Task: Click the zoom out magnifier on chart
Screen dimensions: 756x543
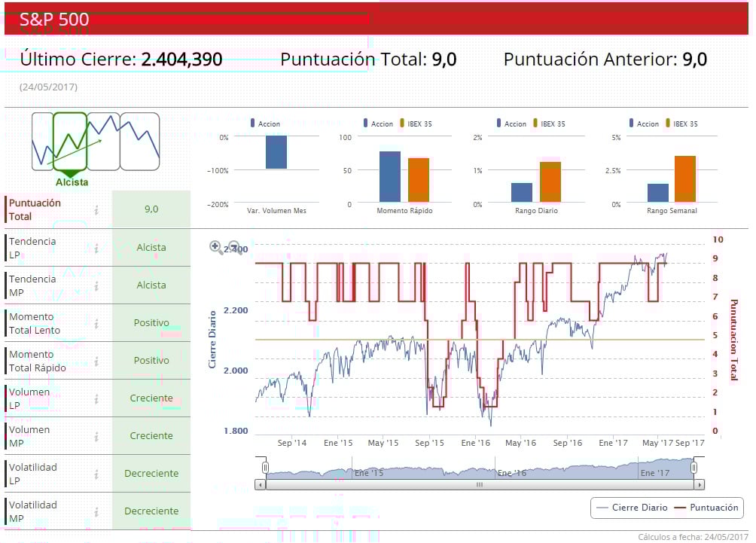Action: [x=235, y=247]
